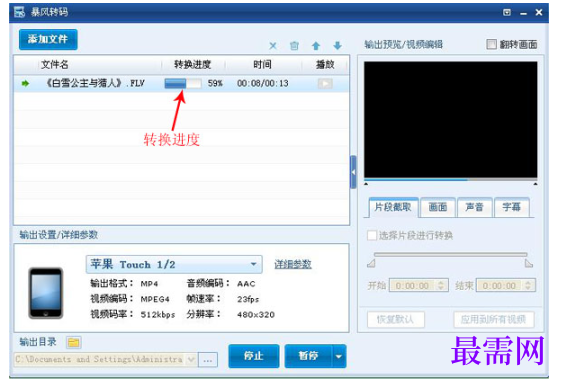Click the AAC audio codec value
Image resolution: width=563 pixels, height=382 pixels.
tap(246, 284)
